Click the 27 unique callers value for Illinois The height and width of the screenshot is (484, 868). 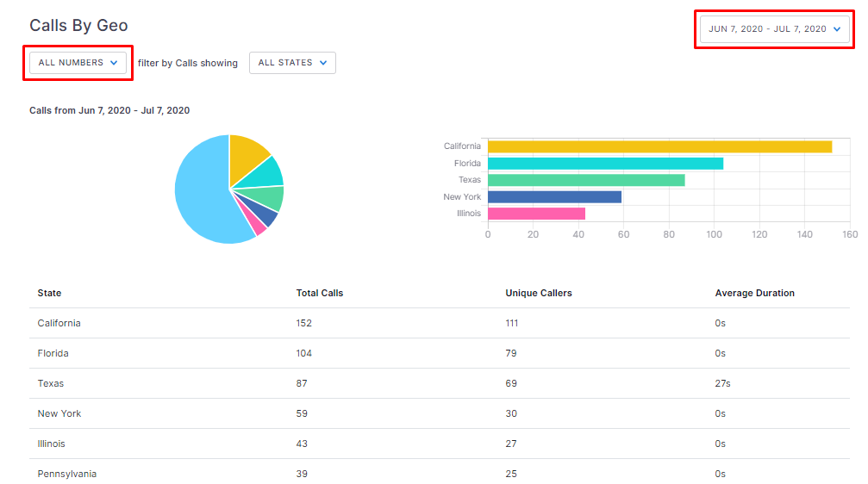click(511, 444)
